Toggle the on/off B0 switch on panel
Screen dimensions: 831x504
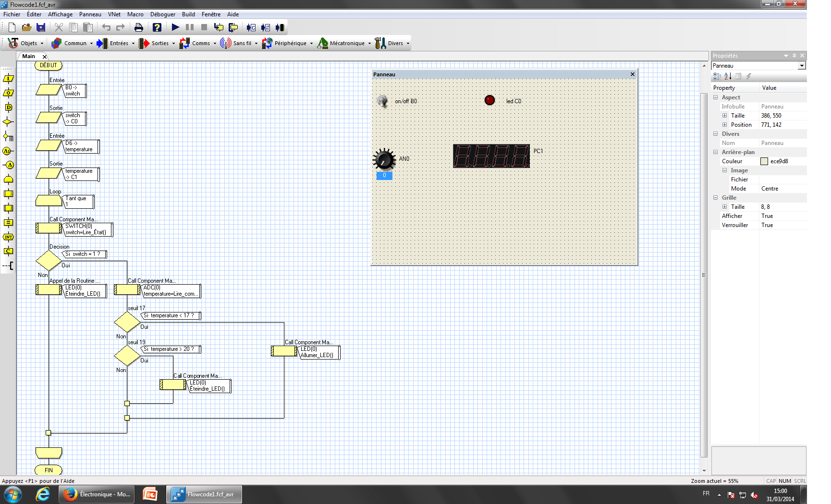[382, 101]
